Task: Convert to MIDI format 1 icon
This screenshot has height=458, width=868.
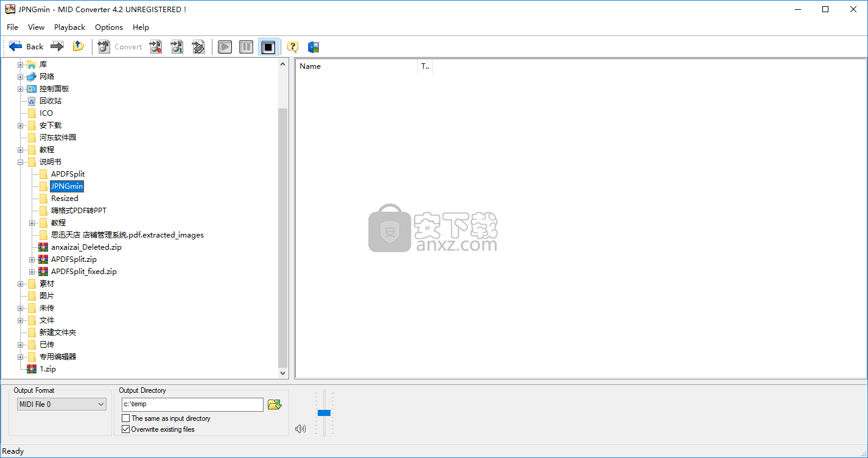Action: [177, 47]
